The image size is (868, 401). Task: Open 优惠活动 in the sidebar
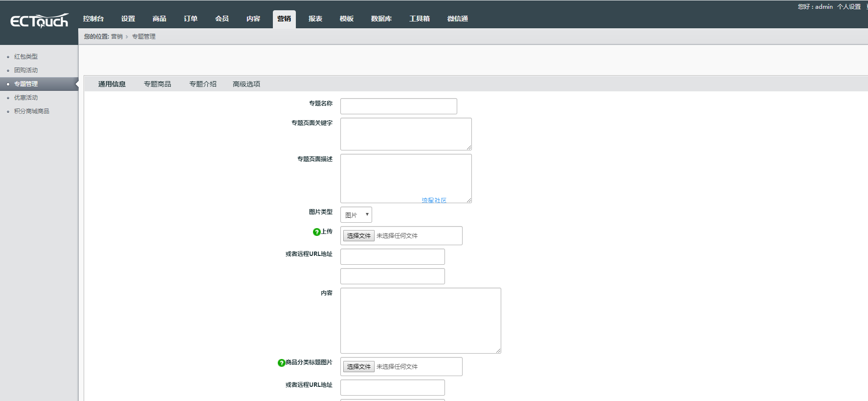click(x=26, y=98)
